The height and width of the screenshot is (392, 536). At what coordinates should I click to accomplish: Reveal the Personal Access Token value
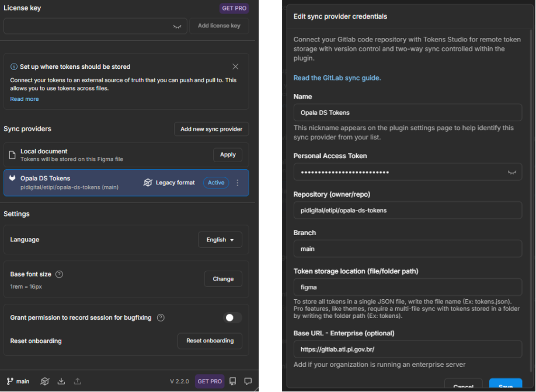click(511, 173)
